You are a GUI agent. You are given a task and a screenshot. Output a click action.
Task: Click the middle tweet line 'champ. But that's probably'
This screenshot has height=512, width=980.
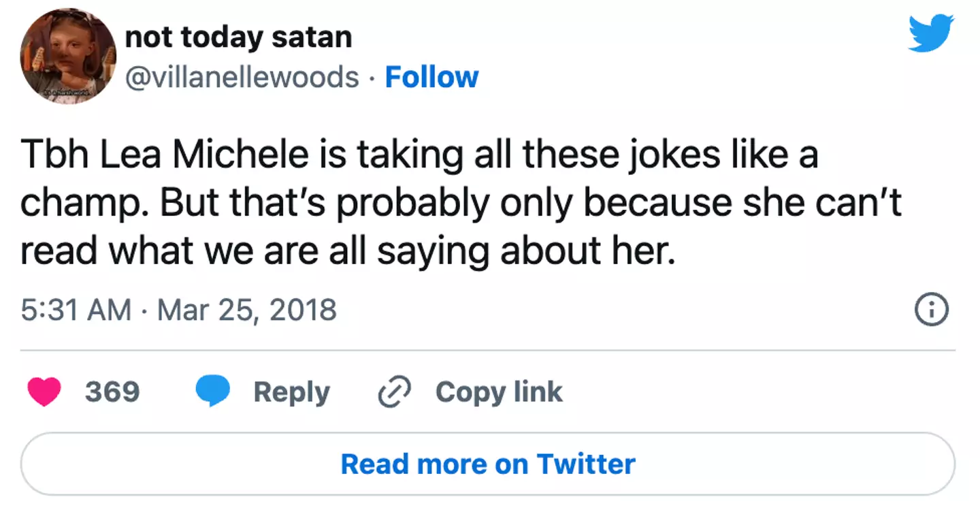pyautogui.click(x=461, y=204)
